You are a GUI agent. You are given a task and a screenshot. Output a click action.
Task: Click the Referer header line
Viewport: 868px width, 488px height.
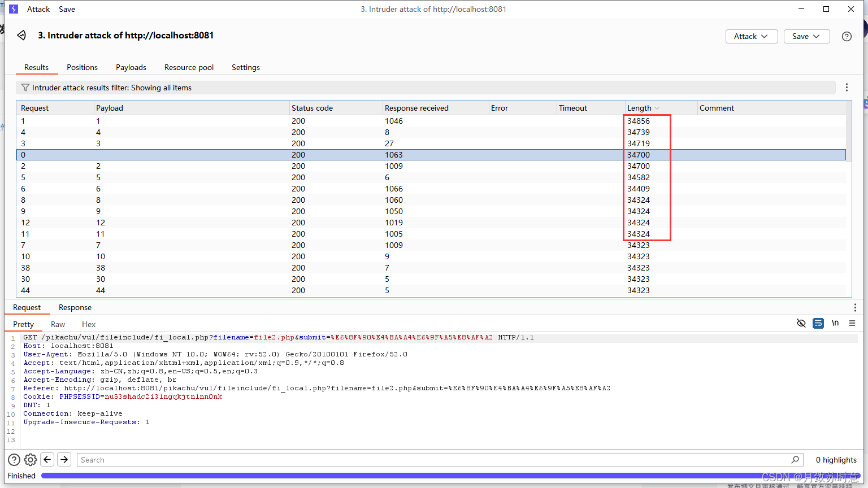[316, 388]
